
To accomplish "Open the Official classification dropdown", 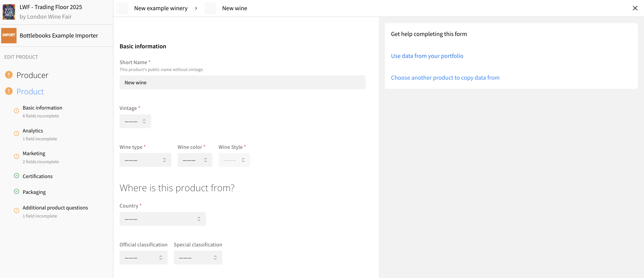I will pyautogui.click(x=143, y=257).
